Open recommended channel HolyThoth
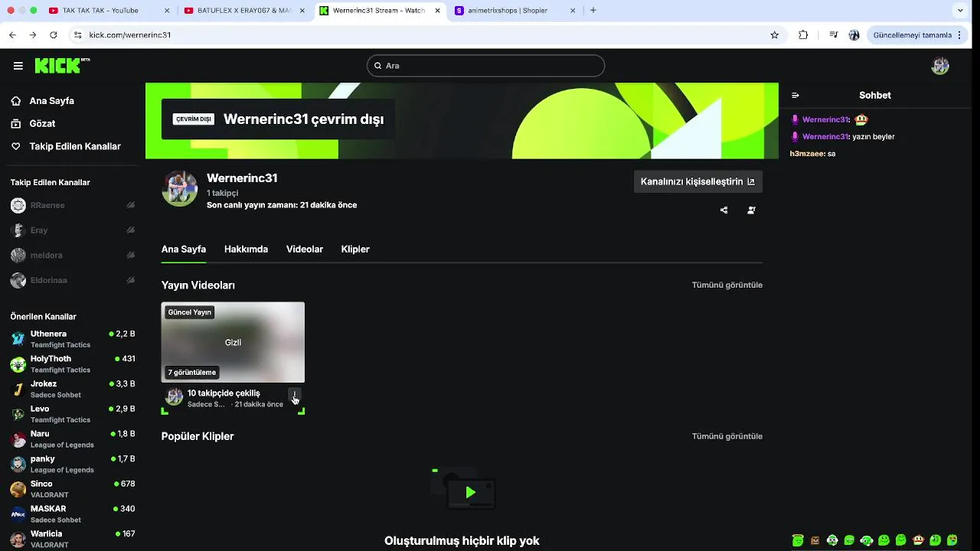Viewport: 980px width, 551px height. point(73,364)
